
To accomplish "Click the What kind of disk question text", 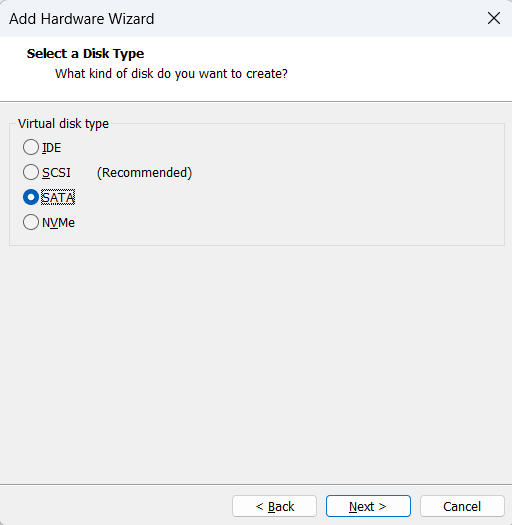I will [171, 74].
